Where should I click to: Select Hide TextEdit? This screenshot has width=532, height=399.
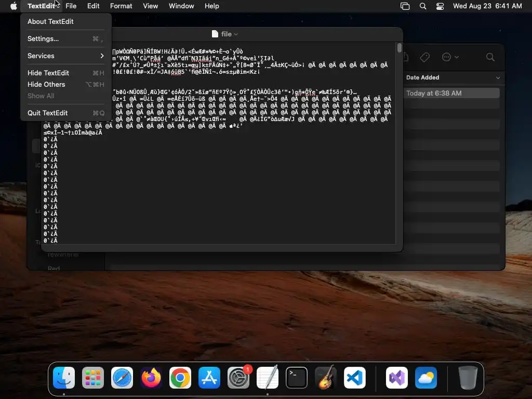65,73
